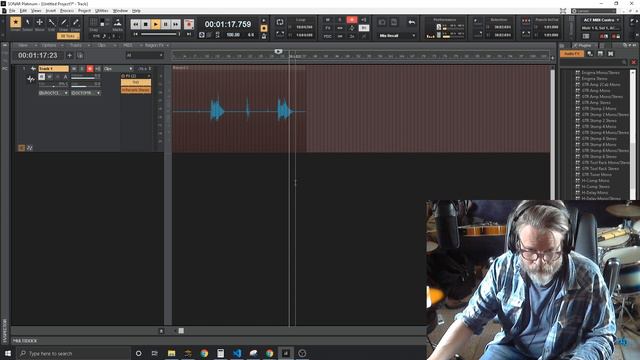Open the Views menu
The height and width of the screenshot is (360, 640).
pyautogui.click(x=36, y=11)
